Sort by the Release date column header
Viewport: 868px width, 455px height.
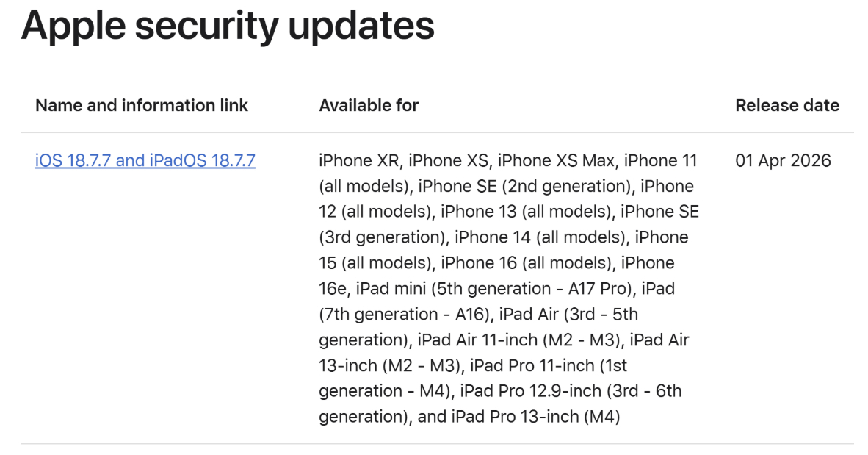787,105
